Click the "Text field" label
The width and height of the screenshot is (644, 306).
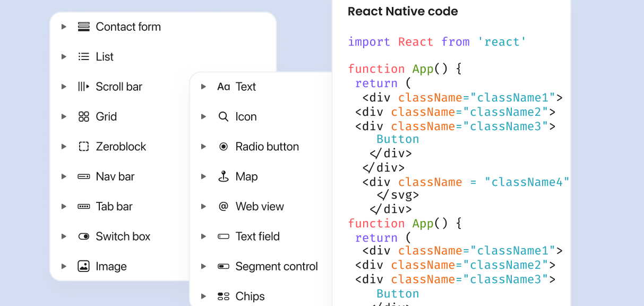click(257, 236)
